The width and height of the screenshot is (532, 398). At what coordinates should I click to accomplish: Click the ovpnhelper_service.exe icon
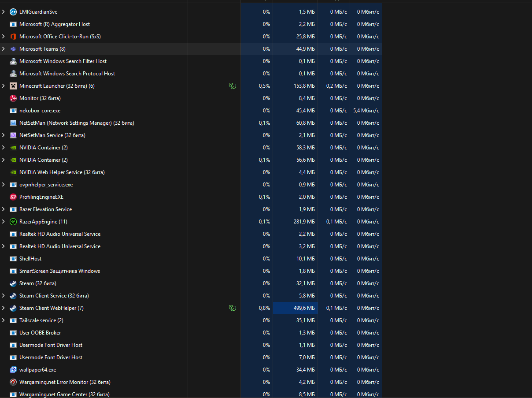[x=13, y=185]
